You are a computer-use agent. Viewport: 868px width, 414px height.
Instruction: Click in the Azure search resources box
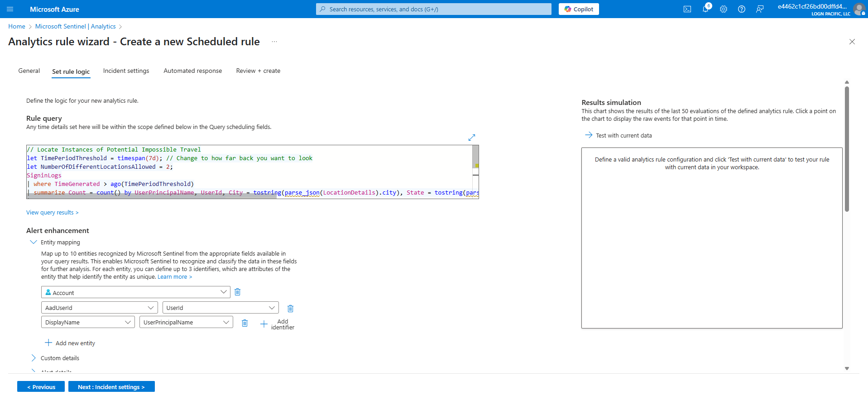[x=433, y=9]
